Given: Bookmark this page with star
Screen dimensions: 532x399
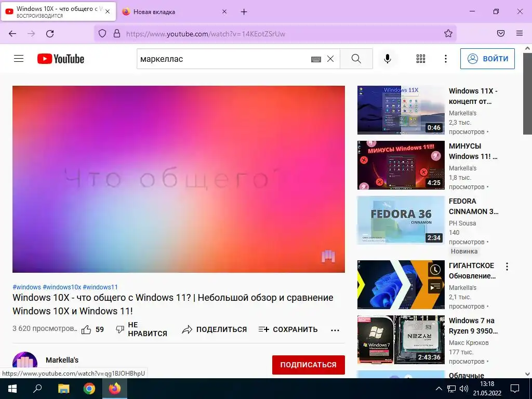Looking at the screenshot, I should point(448,33).
